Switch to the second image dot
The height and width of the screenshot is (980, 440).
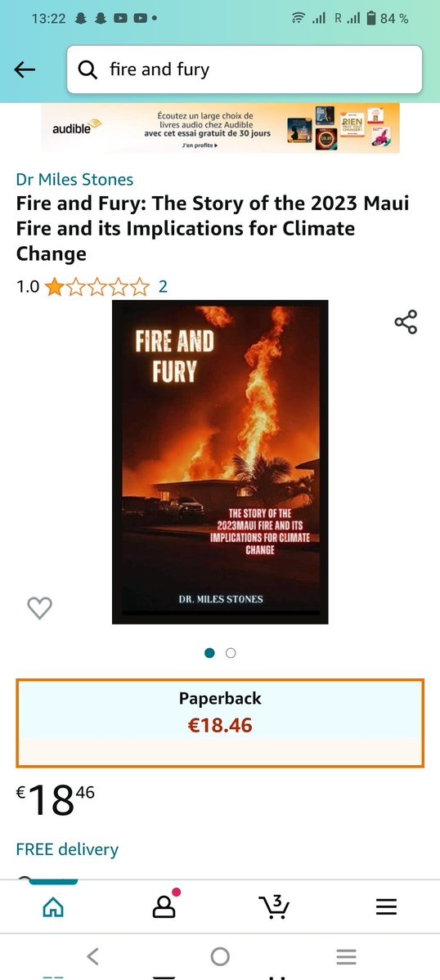231,653
